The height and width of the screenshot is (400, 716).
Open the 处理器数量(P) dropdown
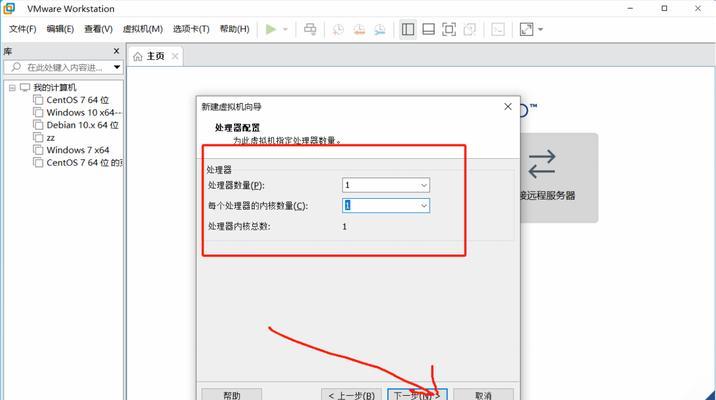(x=386, y=185)
